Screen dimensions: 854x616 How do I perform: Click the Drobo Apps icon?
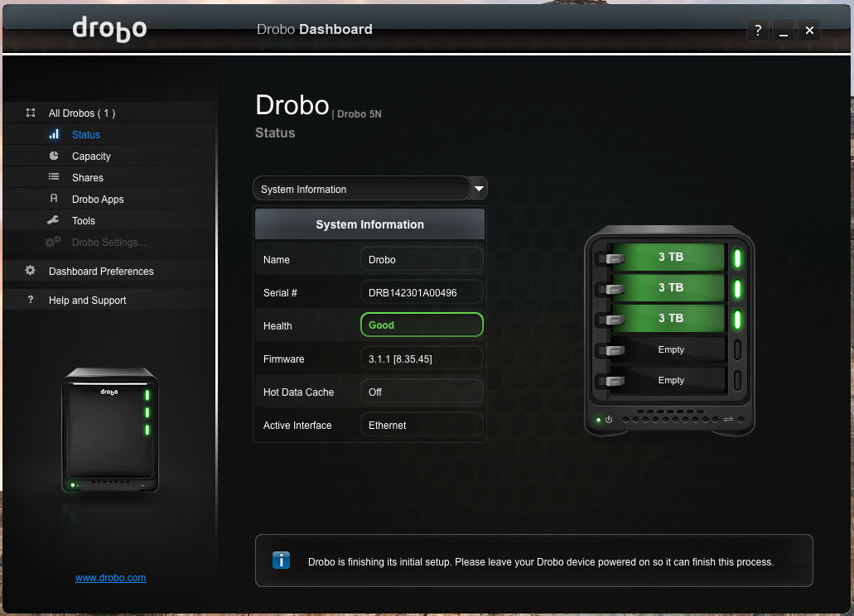[x=54, y=199]
